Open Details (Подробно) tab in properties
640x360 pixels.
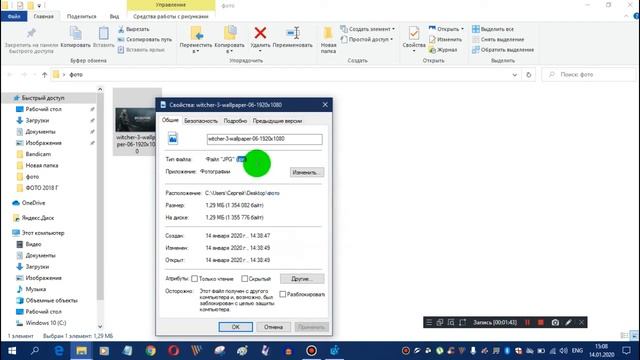click(x=235, y=121)
